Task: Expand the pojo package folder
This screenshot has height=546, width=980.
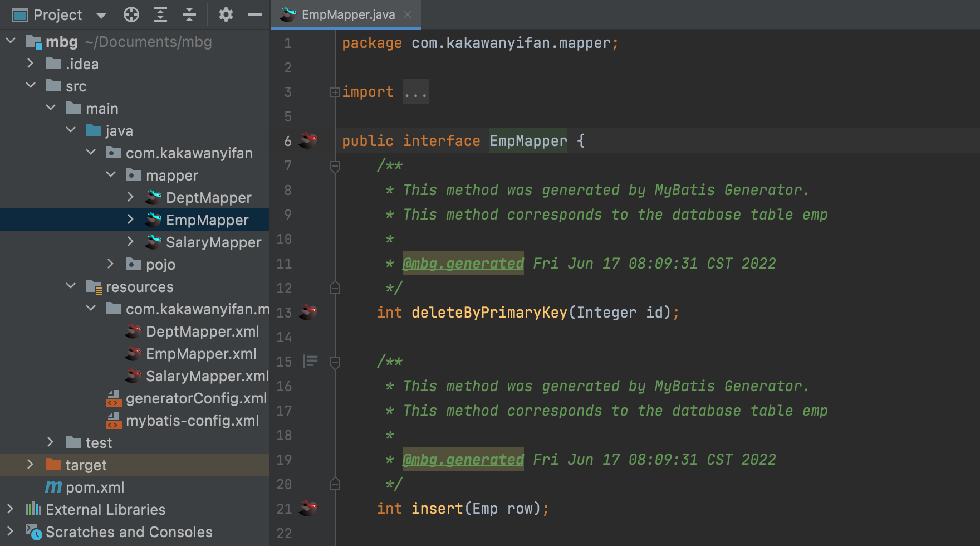Action: [110, 264]
